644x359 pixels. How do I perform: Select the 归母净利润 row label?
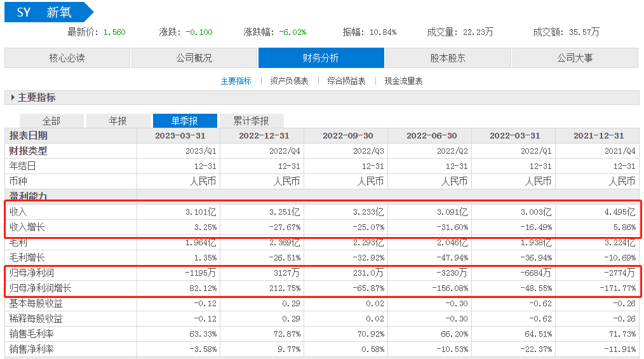pyautogui.click(x=31, y=273)
